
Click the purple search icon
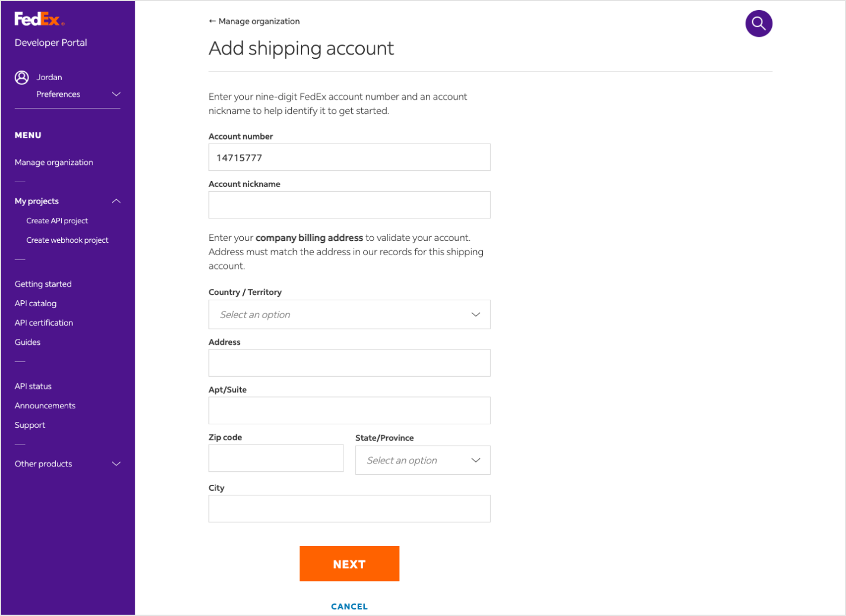758,24
